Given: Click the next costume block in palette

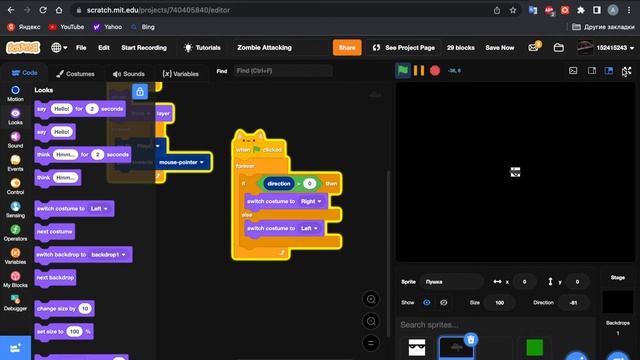Looking at the screenshot, I should pyautogui.click(x=55, y=231).
